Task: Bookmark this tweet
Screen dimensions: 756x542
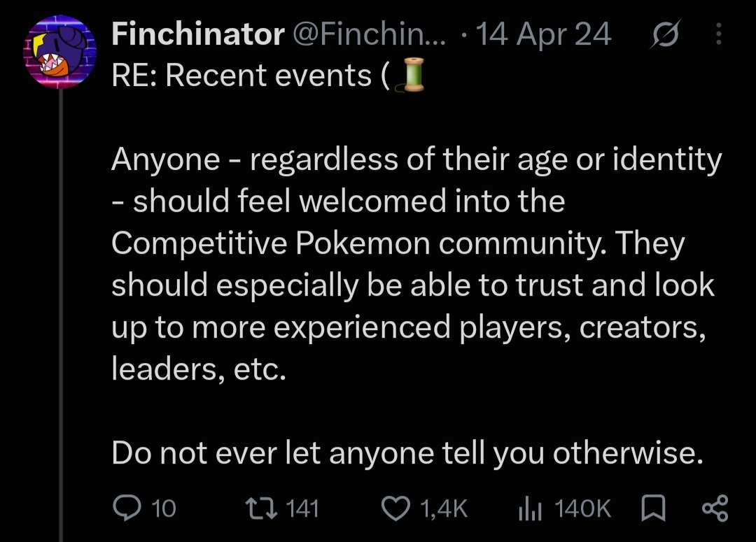Action: (x=653, y=508)
